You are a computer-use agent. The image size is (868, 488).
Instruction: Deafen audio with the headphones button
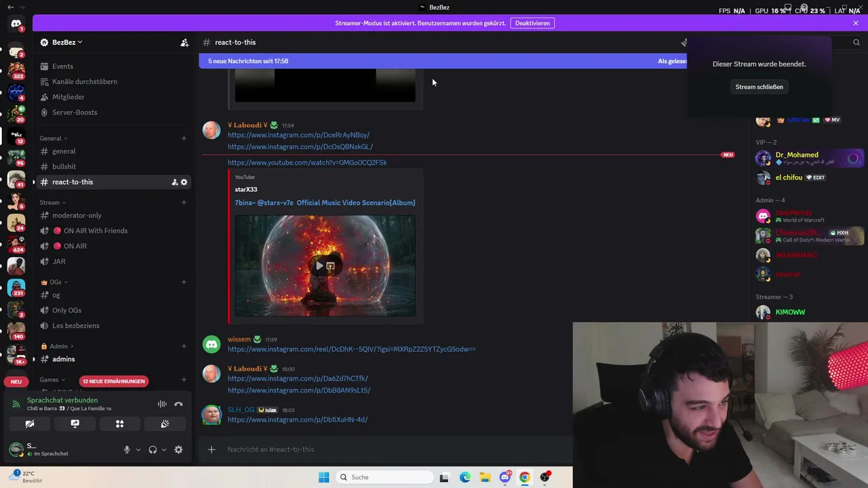[153, 449]
